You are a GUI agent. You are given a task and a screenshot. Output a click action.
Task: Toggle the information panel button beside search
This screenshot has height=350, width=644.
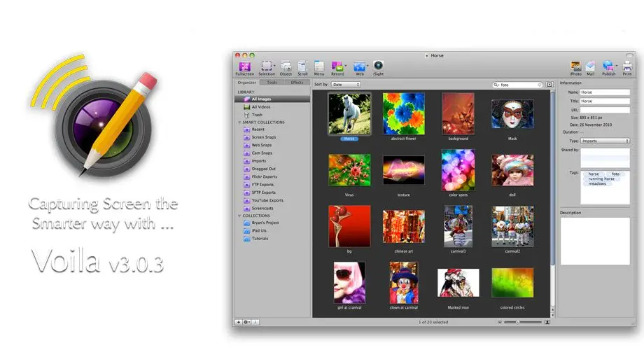click(x=549, y=85)
